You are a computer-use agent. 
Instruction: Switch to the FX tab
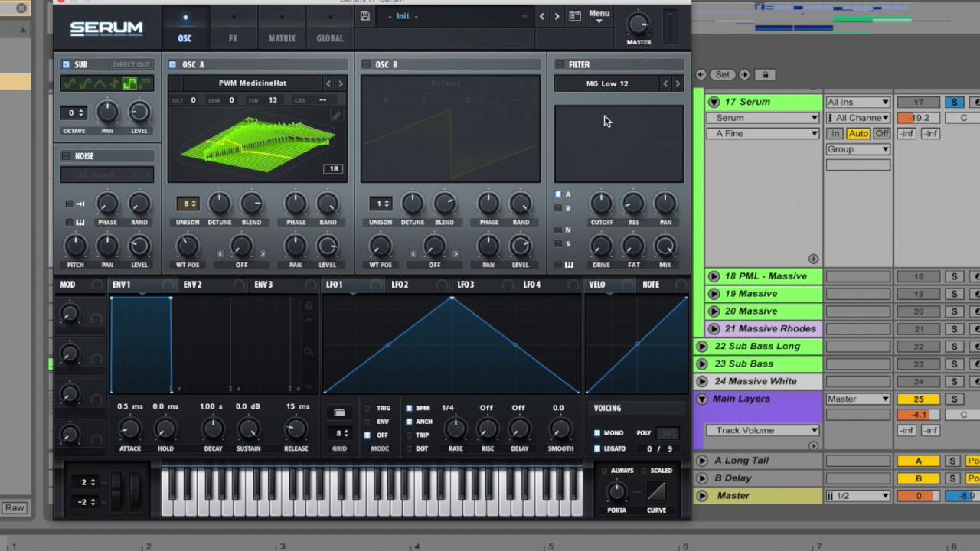(x=233, y=37)
